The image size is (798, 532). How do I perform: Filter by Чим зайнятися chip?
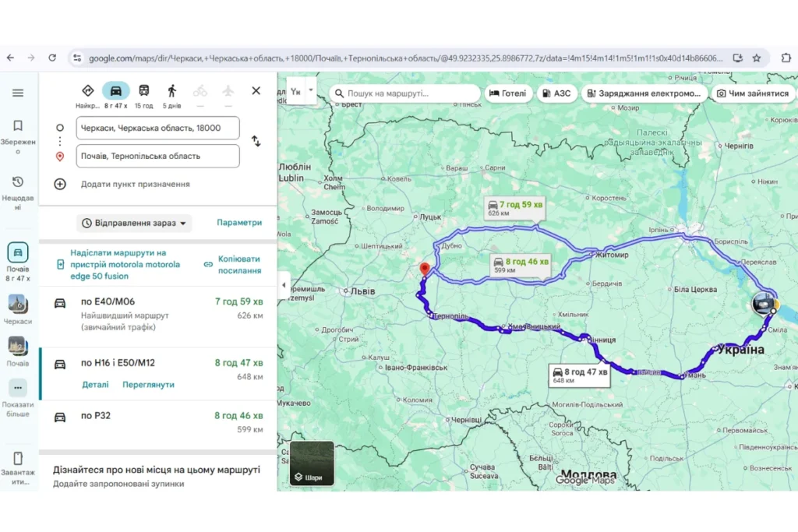pyautogui.click(x=753, y=93)
